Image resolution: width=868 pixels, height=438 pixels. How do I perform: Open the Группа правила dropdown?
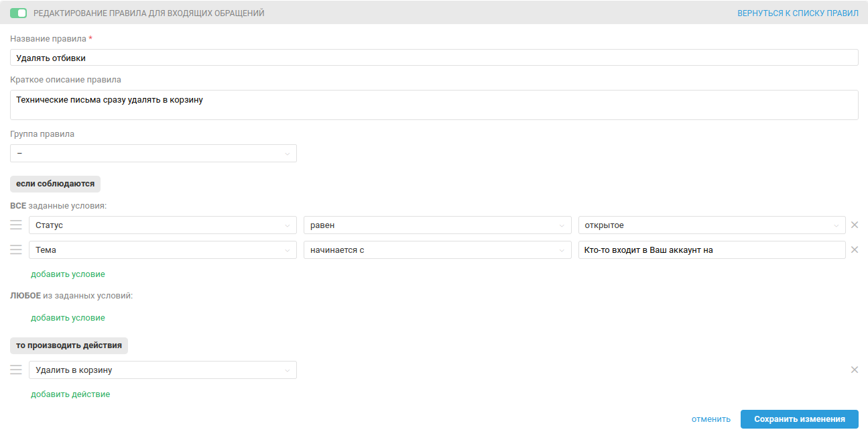point(153,154)
